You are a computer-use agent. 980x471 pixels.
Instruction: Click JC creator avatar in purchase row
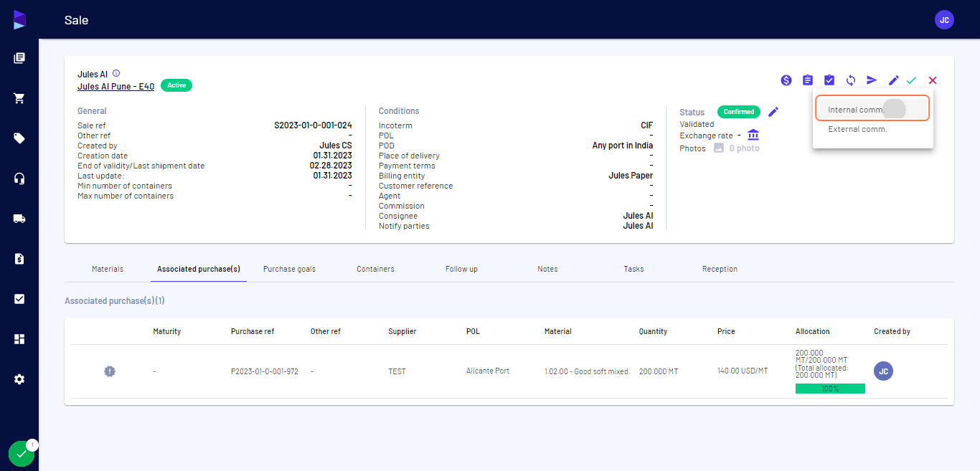[883, 371]
